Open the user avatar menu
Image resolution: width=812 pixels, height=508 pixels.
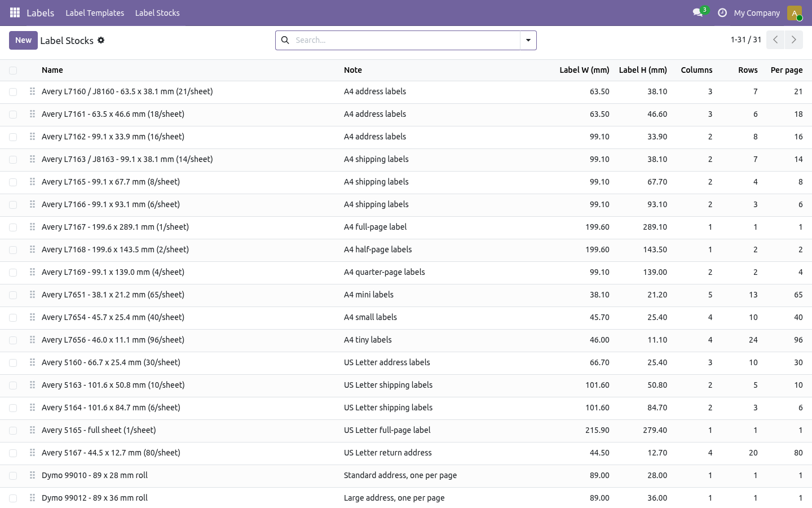[x=795, y=12]
